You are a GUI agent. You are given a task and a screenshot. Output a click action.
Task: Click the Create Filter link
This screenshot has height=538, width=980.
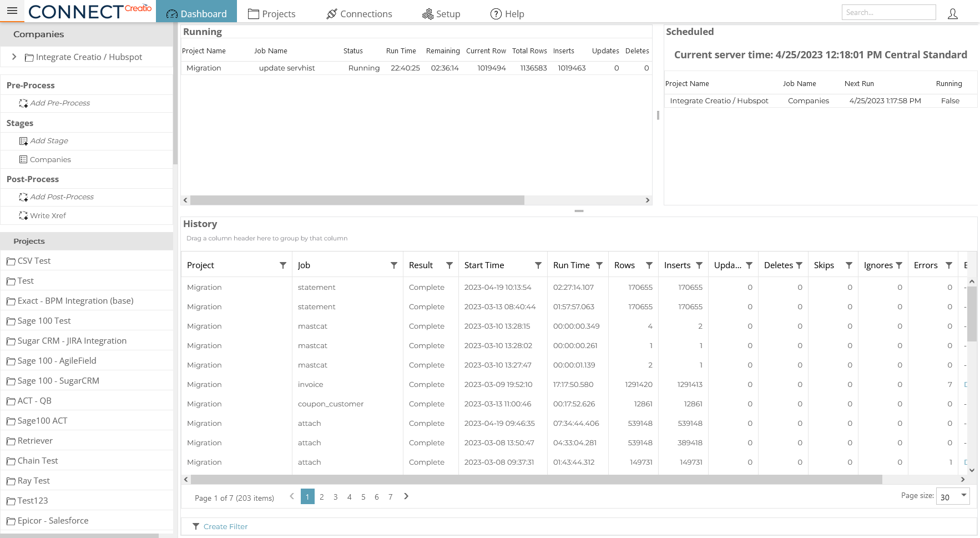tap(225, 526)
